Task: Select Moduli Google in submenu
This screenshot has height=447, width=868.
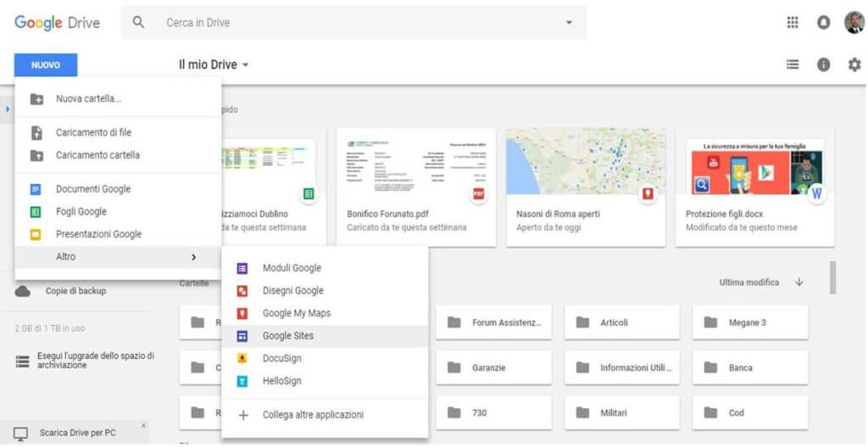Action: coord(325,269)
